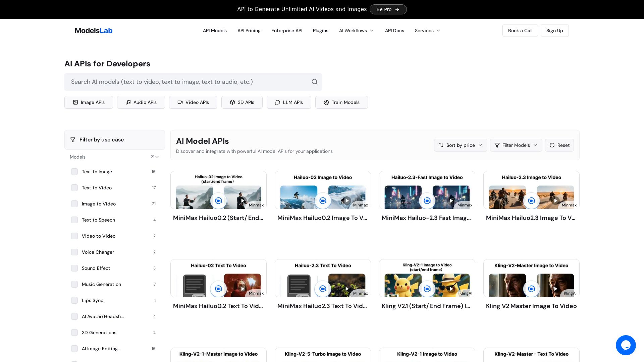Screen dimensions: 644x362
Task: Expand the Filter Models dropdown
Action: (516, 145)
